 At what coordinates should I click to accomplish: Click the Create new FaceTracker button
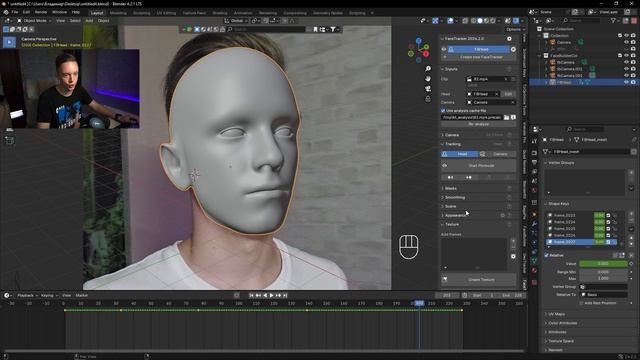pyautogui.click(x=478, y=57)
